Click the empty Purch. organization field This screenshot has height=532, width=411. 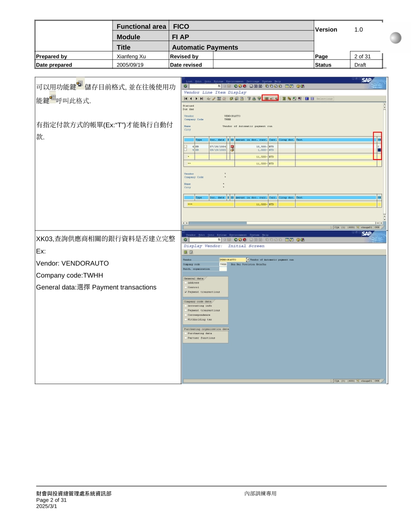click(223, 269)
